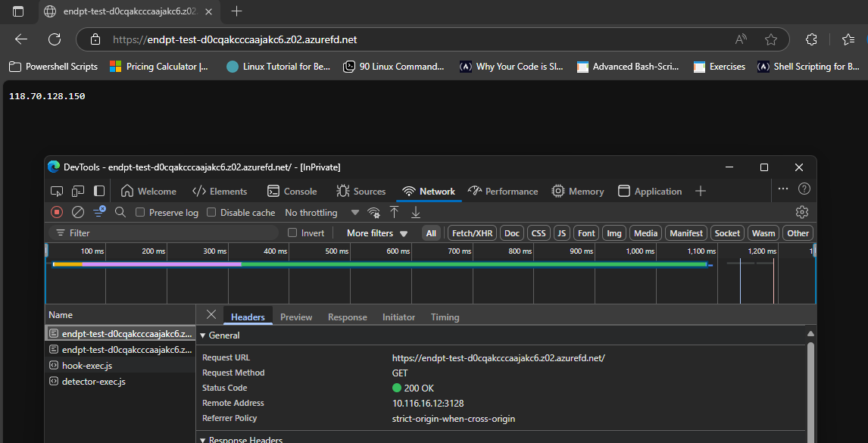Switch to request Preview tab

point(296,317)
